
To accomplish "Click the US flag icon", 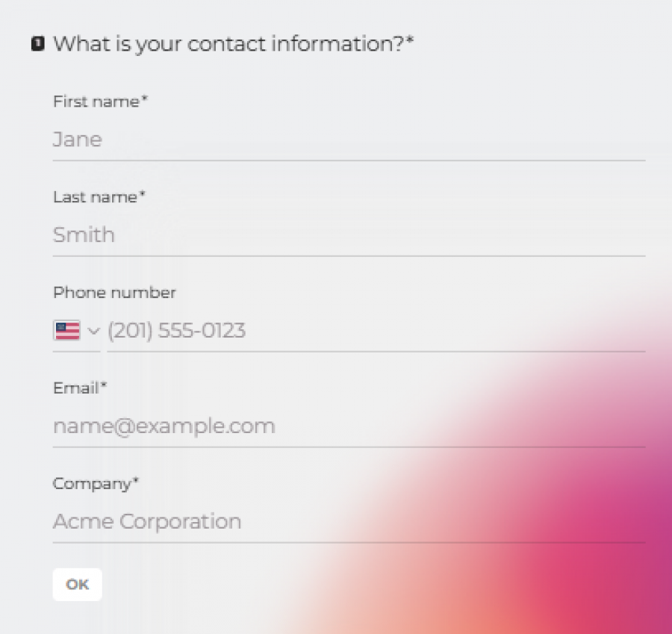I will coord(67,330).
